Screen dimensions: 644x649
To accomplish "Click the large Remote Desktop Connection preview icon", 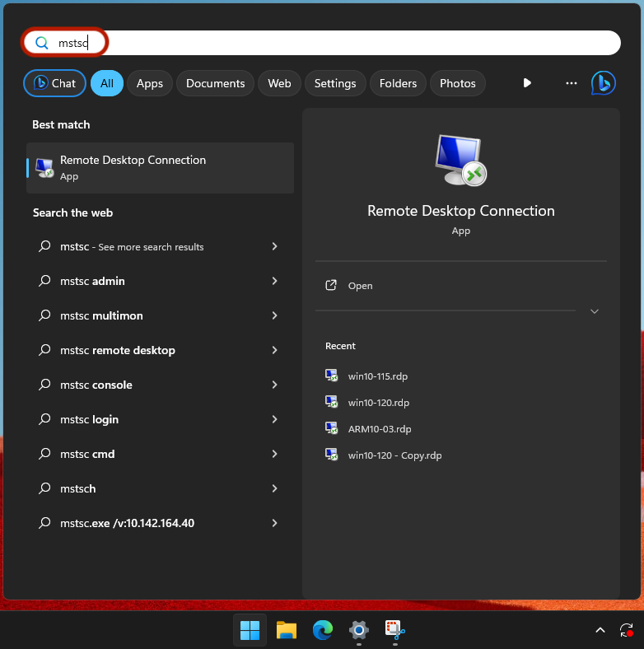I will [x=460, y=160].
